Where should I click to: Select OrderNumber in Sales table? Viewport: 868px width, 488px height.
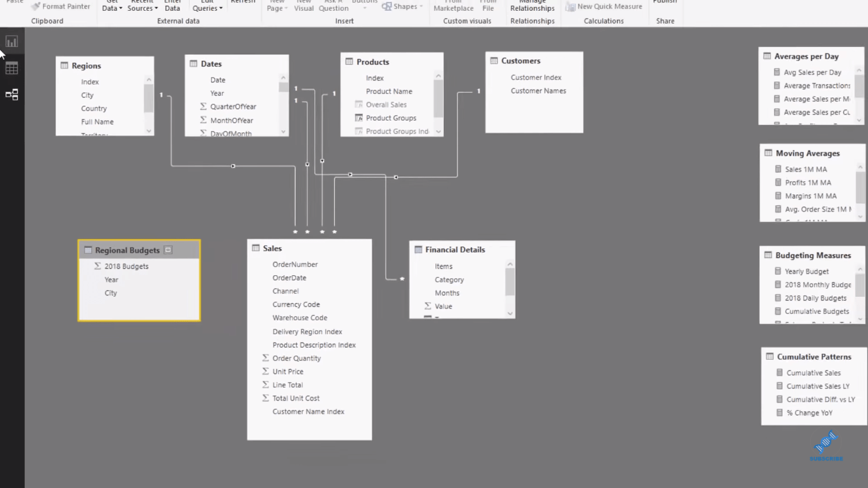click(295, 264)
